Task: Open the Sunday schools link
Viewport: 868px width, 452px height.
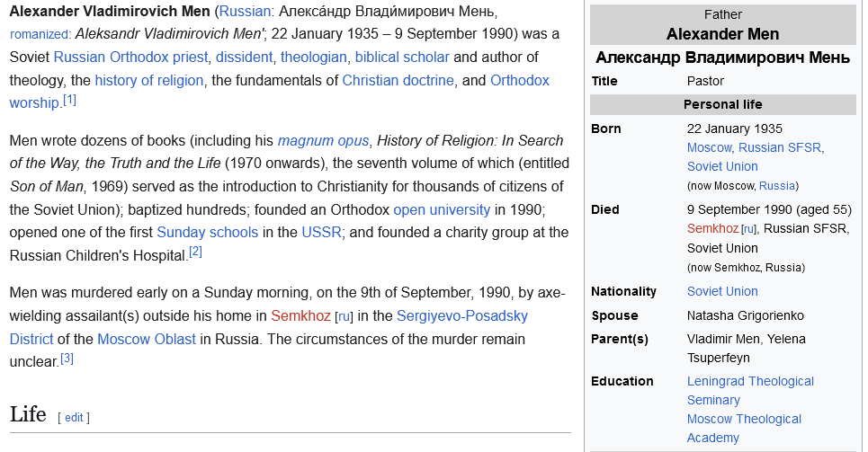Action: tap(208, 233)
